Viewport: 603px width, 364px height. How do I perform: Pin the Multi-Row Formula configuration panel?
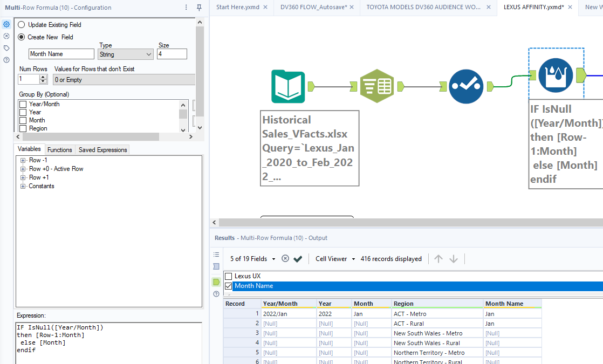pos(198,7)
